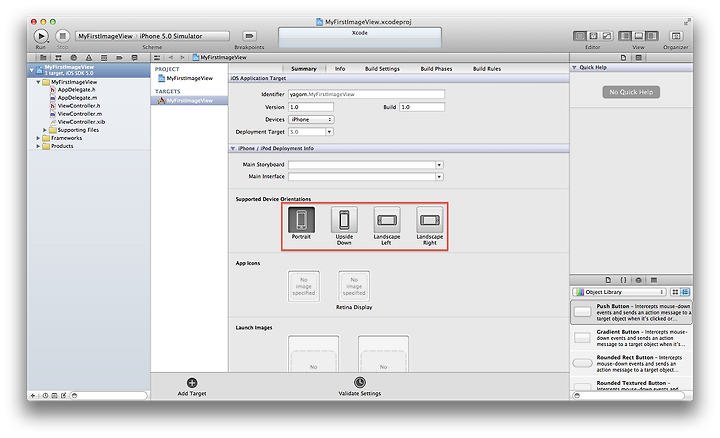720x438 pixels.
Task: Go forward with the jump bar arrow
Action: click(182, 58)
